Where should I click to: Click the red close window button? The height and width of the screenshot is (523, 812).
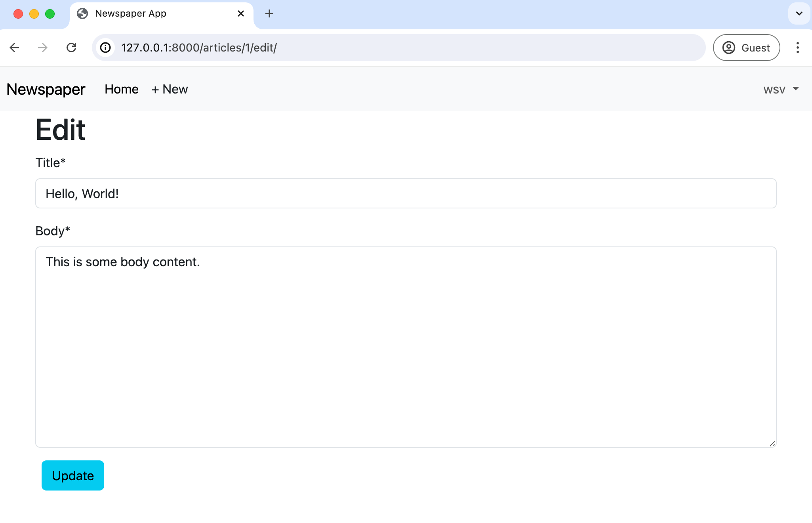tap(18, 14)
